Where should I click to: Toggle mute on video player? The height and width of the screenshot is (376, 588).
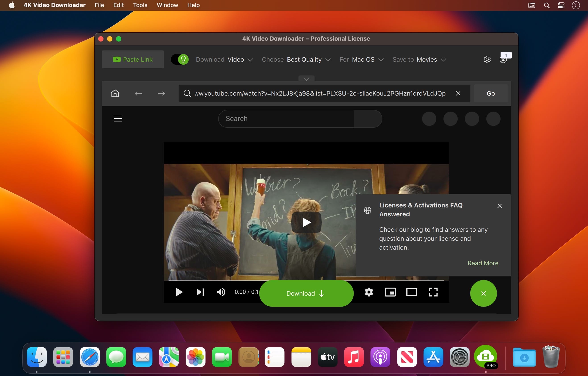tap(221, 292)
